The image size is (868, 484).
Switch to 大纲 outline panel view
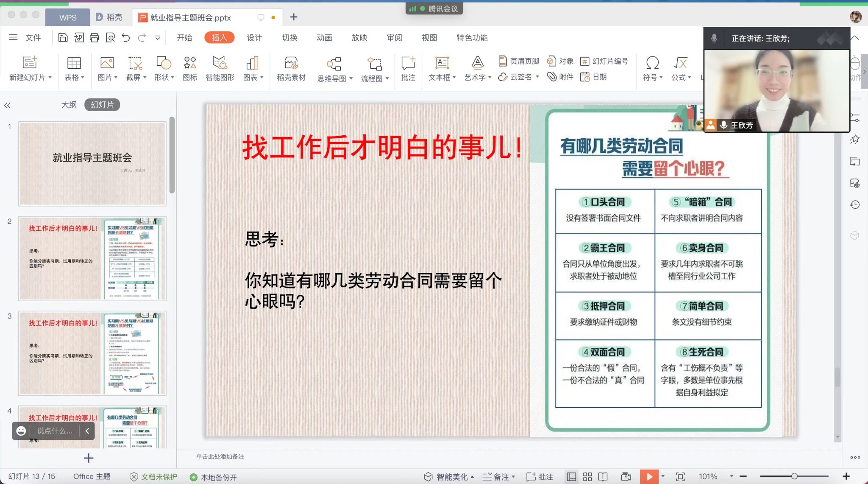pos(69,105)
